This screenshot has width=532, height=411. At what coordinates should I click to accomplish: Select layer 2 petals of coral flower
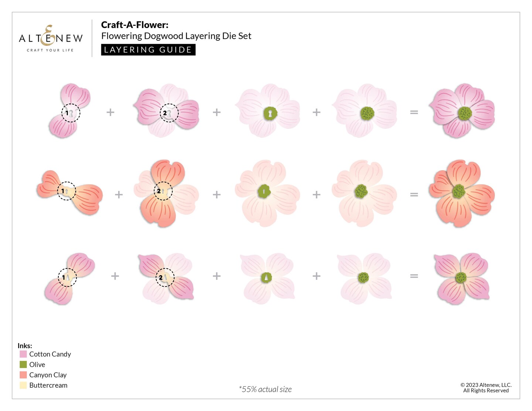coord(166,193)
